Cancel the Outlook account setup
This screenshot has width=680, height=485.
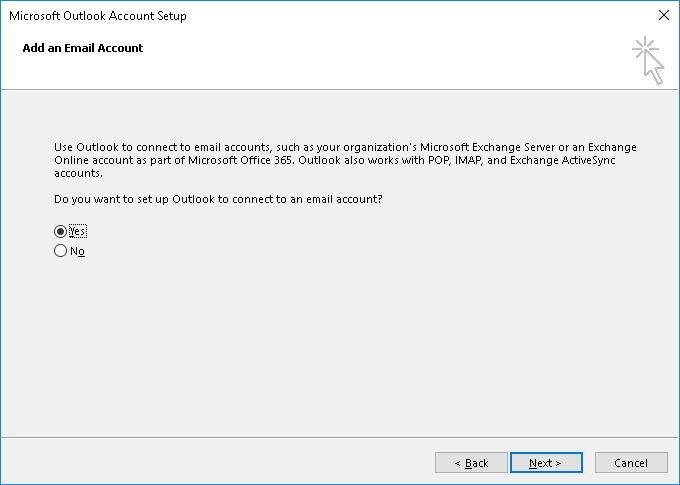(631, 463)
